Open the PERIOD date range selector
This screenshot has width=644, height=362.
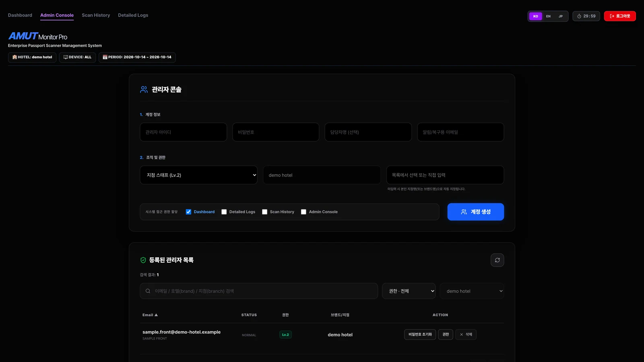(x=137, y=57)
